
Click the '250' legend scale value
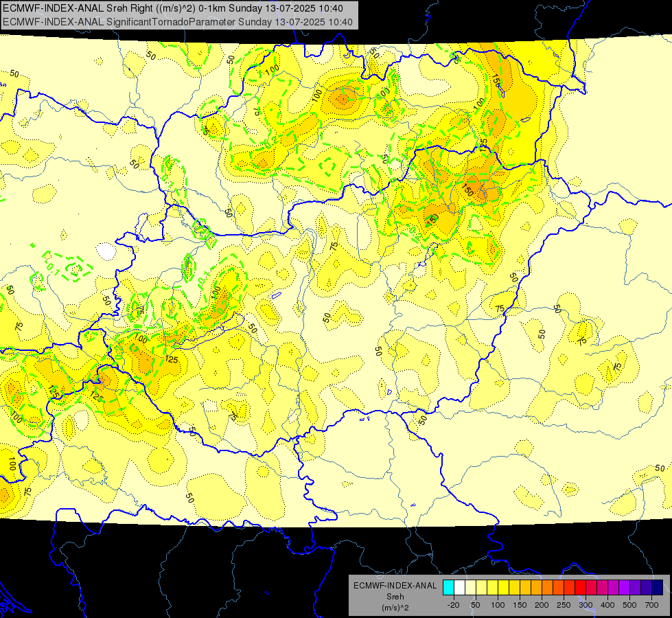[x=564, y=605]
